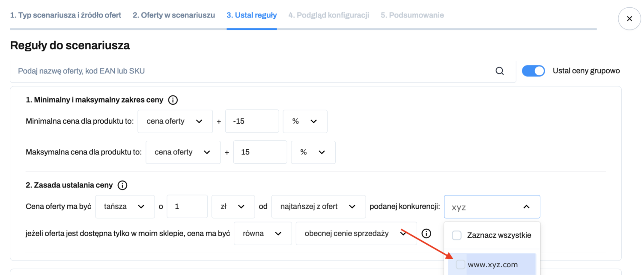
Task: Toggle the Ustal ceny grupowo switch
Action: pyautogui.click(x=533, y=71)
